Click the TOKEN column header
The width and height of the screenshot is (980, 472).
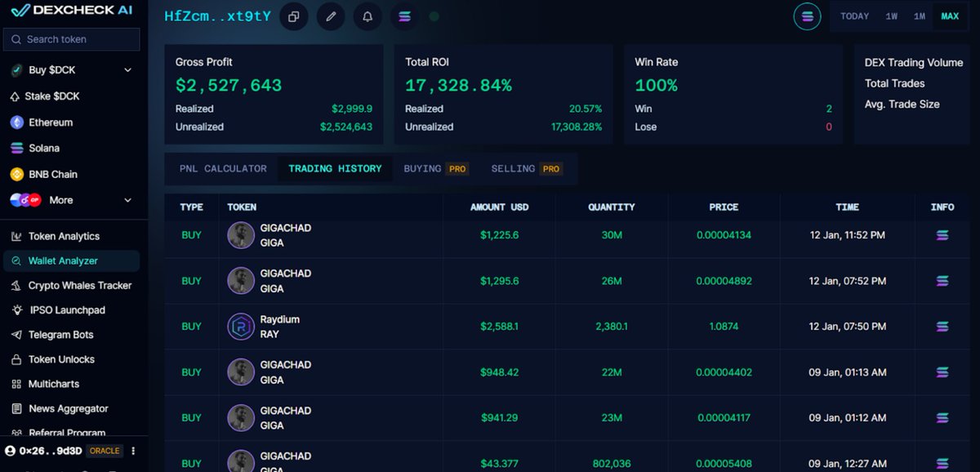click(242, 207)
